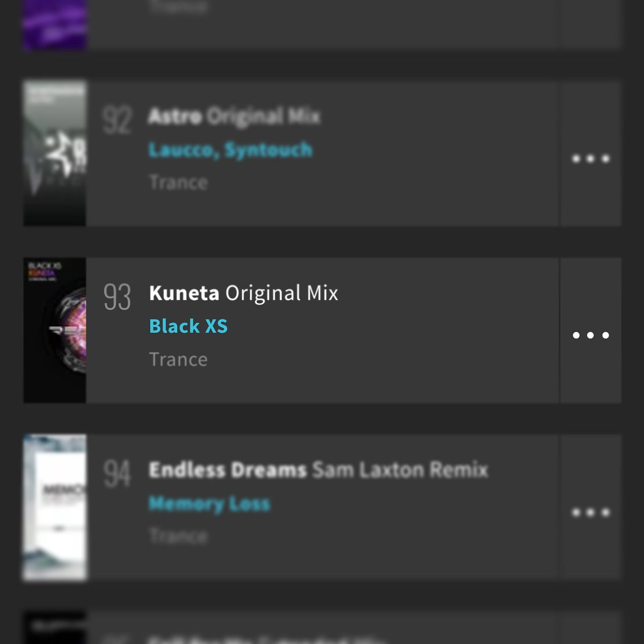Select the Astro album artwork thumbnail
This screenshot has height=644, width=644.
pos(55,153)
